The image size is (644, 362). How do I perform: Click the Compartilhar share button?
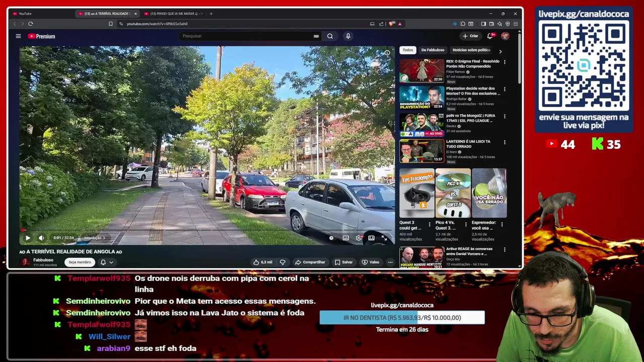(x=310, y=262)
